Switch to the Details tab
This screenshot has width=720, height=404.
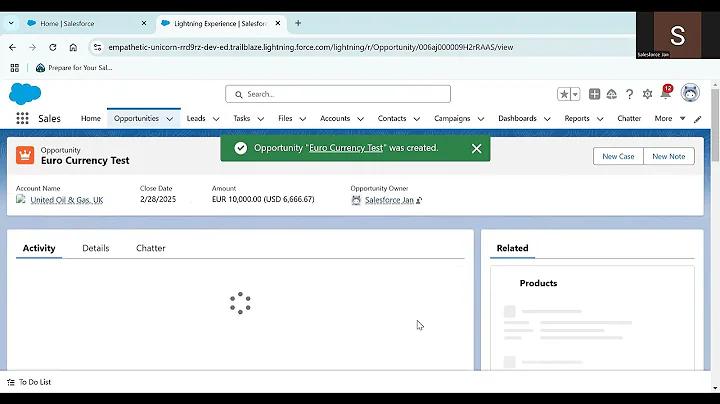point(96,248)
